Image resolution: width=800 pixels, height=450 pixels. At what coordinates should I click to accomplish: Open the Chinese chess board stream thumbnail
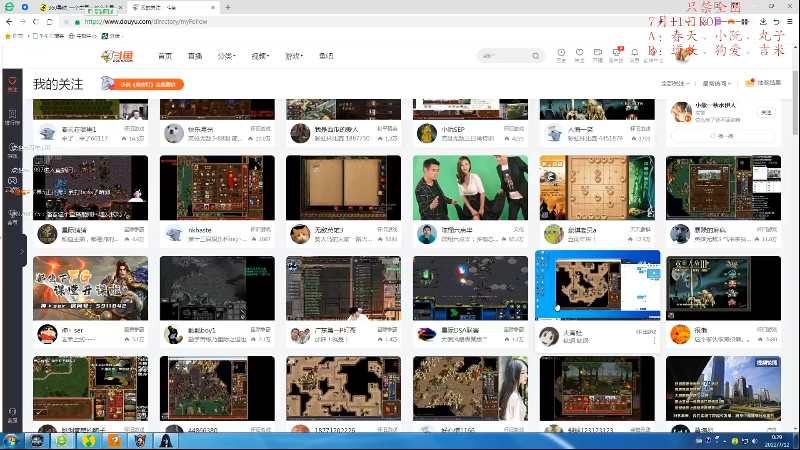597,188
